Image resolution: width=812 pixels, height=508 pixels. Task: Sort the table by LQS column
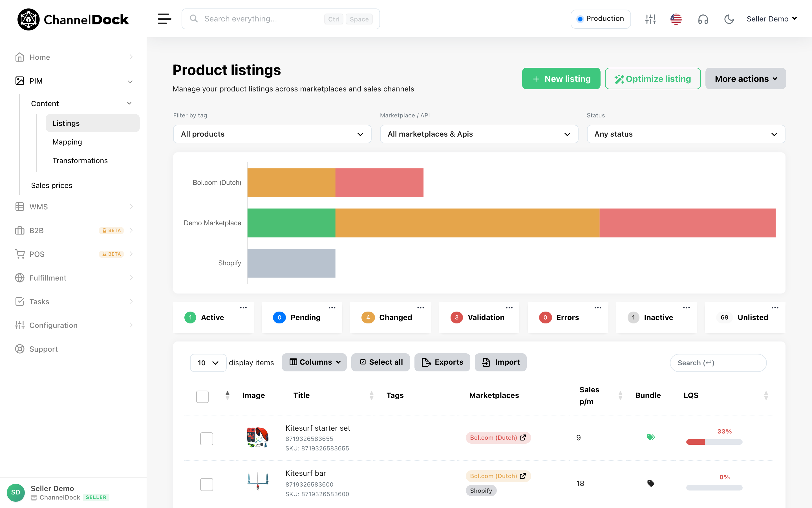click(x=766, y=395)
